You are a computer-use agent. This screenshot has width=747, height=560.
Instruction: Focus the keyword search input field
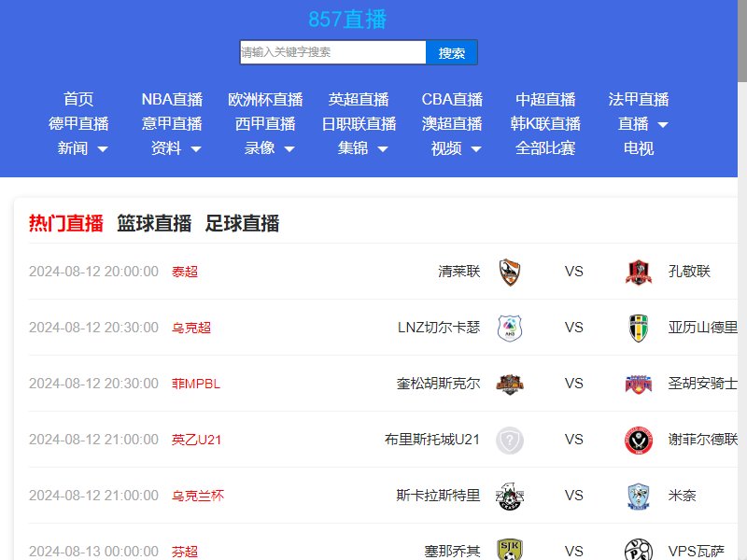click(332, 52)
